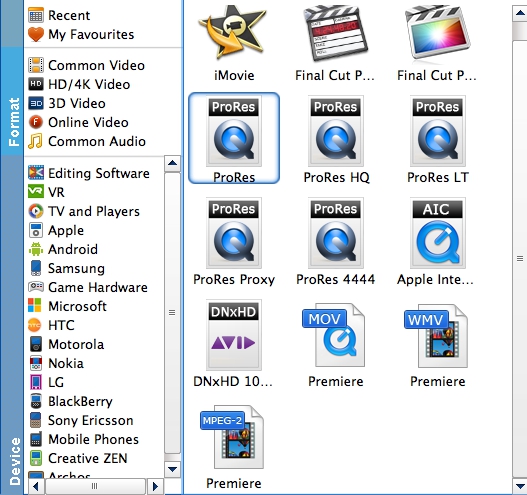This screenshot has width=527, height=495.
Task: Click the device list vertical scrollbar thumb
Action: (172, 313)
